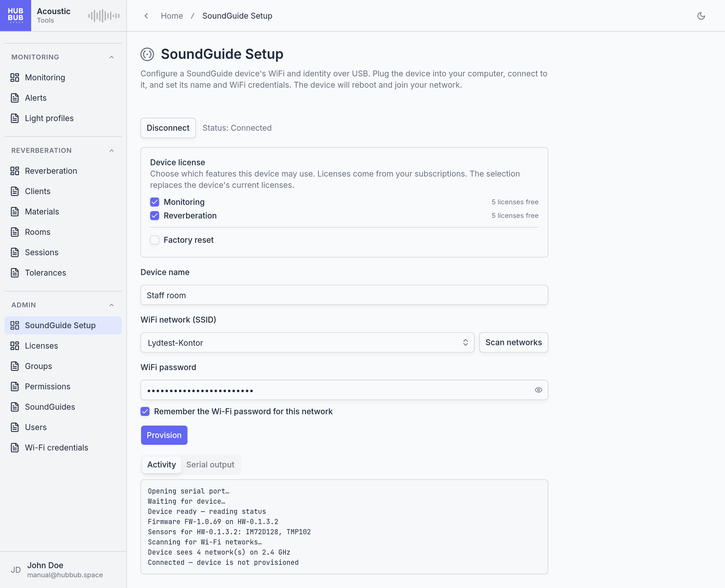This screenshot has height=588, width=725.
Task: Click the Tolerances document icon
Action: pyautogui.click(x=14, y=273)
